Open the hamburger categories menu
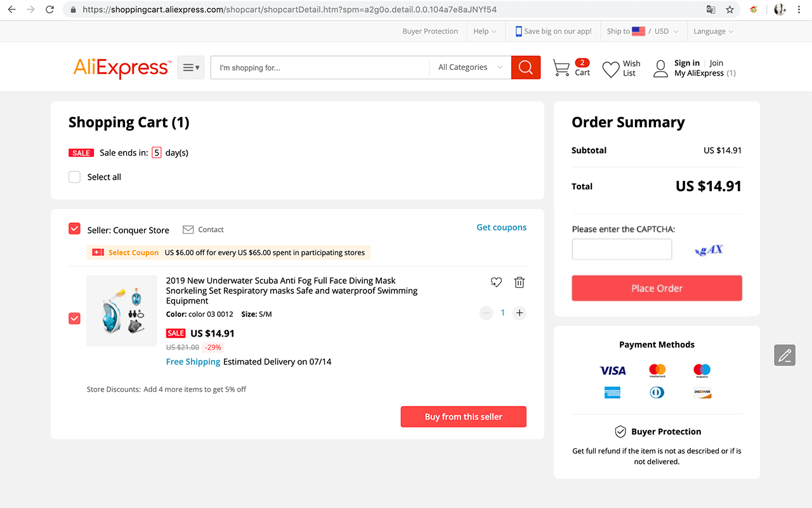812x508 pixels. (x=190, y=67)
